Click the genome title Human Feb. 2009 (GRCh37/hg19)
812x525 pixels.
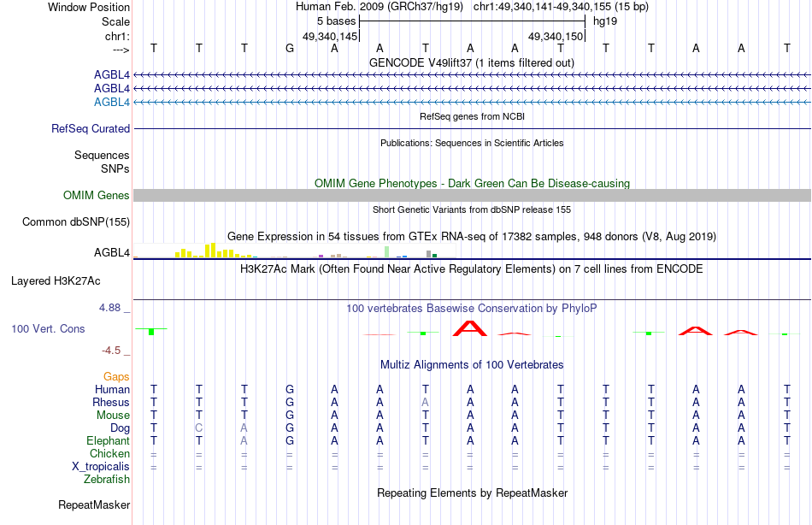click(x=379, y=7)
